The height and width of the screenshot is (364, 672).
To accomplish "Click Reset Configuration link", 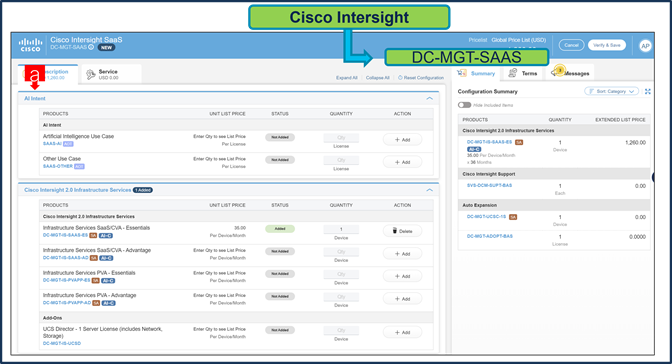I will pyautogui.click(x=421, y=78).
